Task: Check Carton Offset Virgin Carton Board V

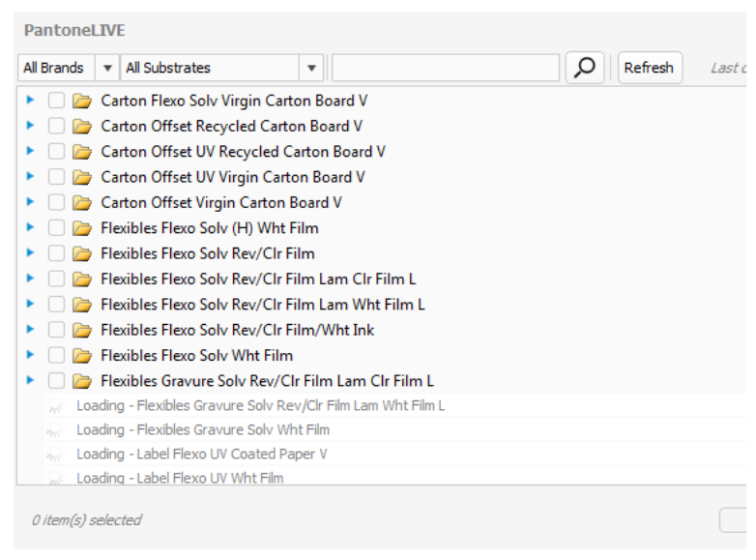Action: tap(56, 202)
